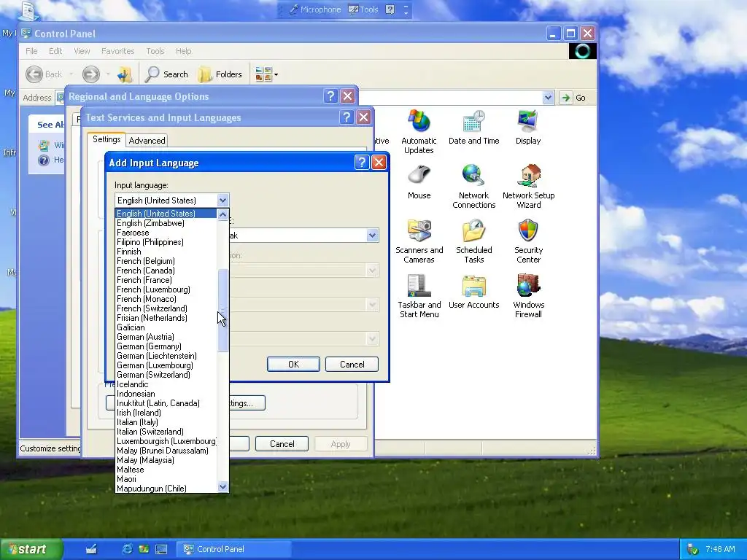Launch Internet Explorer from quick launch
The width and height of the screenshot is (747, 560).
coord(127,549)
